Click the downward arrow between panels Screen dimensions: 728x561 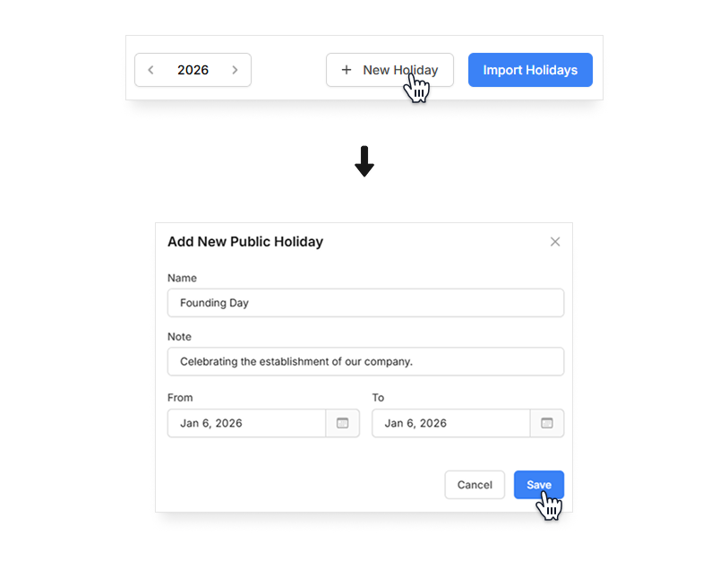coord(364,161)
